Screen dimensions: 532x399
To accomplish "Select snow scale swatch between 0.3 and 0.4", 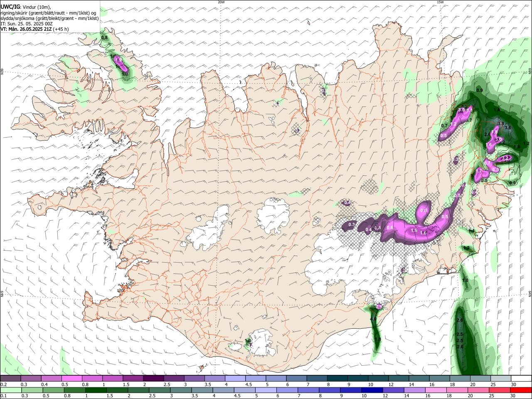I will 31,378.
